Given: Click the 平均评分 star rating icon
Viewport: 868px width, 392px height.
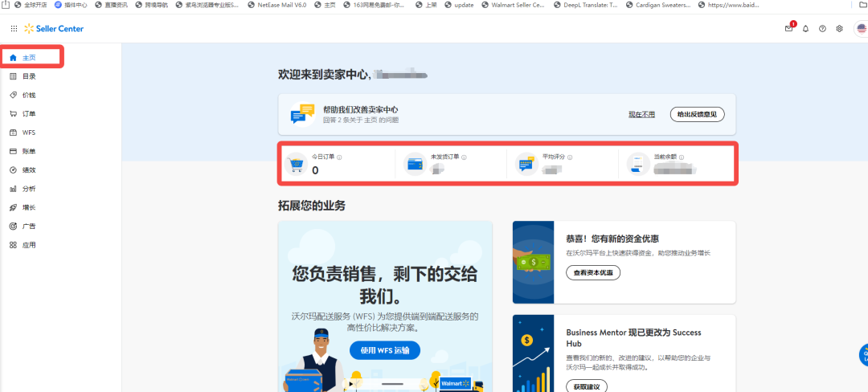Looking at the screenshot, I should pyautogui.click(x=526, y=164).
